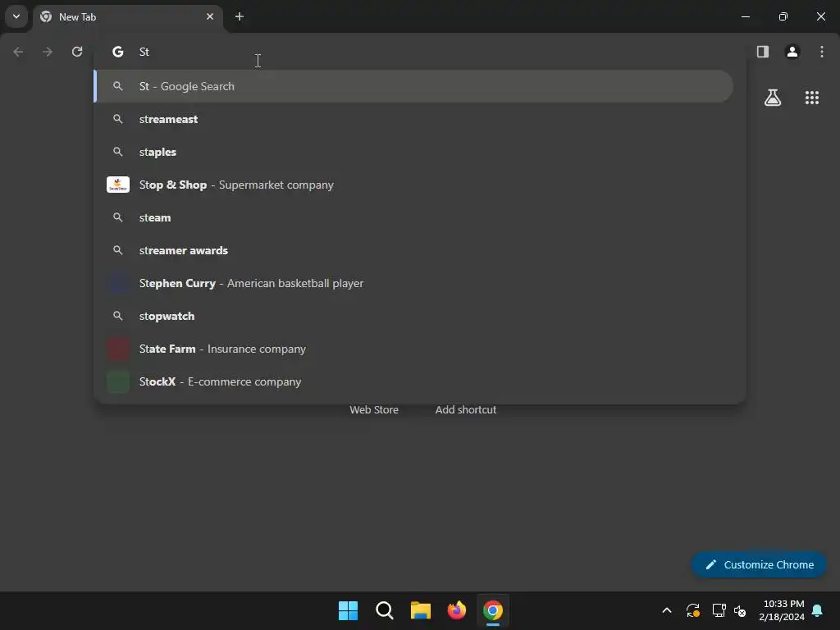840x630 pixels.
Task: Open Chrome Labs flask icon
Action: coord(773,98)
